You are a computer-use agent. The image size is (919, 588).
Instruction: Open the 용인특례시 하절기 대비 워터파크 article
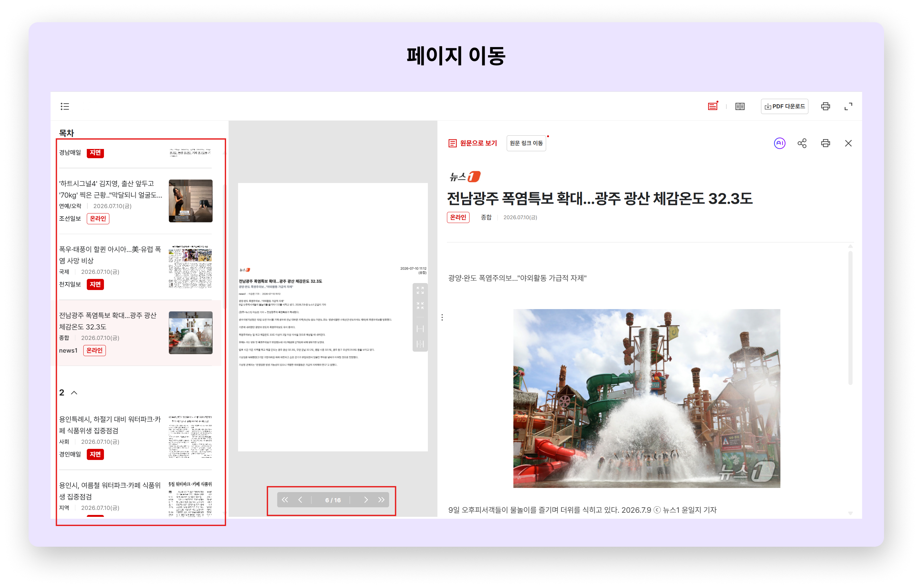point(136,437)
